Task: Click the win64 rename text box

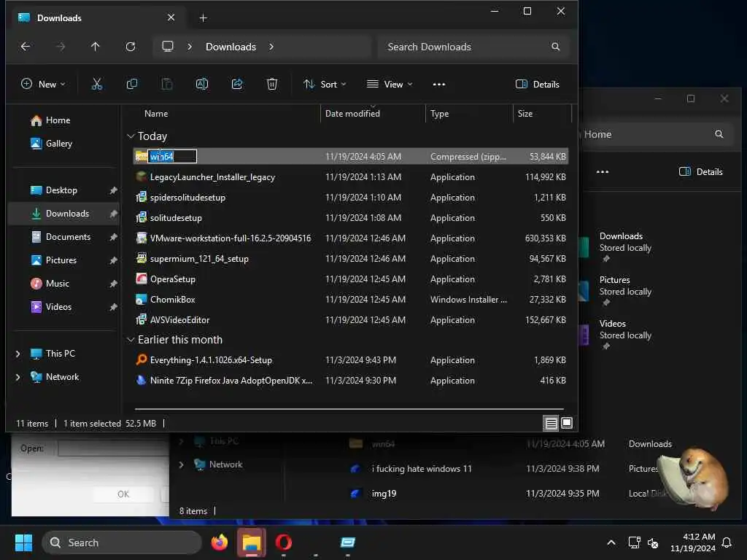Action: tap(172, 156)
